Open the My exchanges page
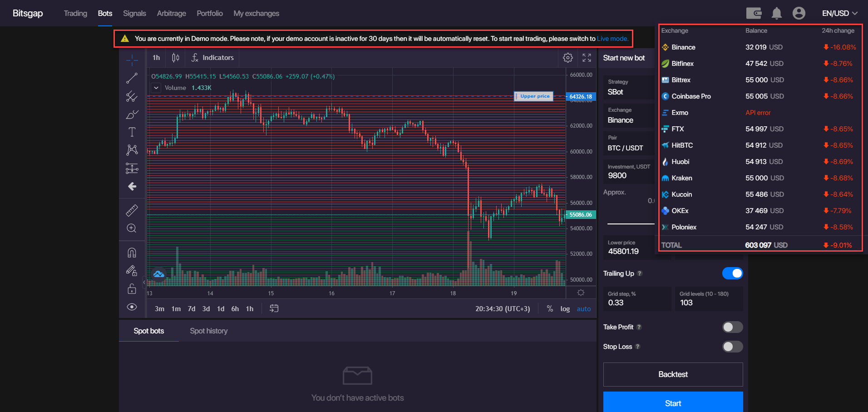 [x=256, y=13]
